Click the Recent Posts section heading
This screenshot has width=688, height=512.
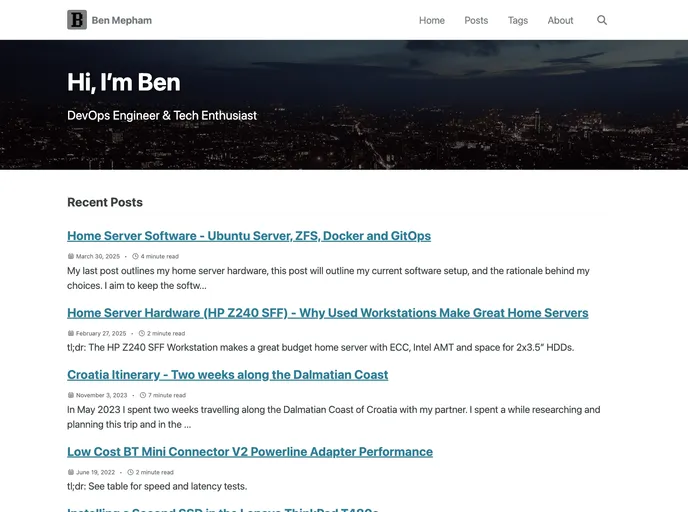(105, 202)
